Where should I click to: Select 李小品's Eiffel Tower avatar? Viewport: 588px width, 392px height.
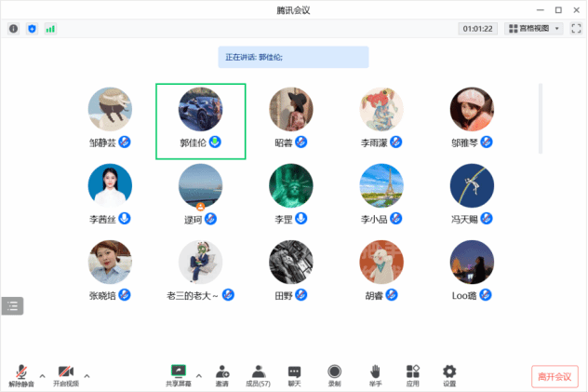point(381,185)
